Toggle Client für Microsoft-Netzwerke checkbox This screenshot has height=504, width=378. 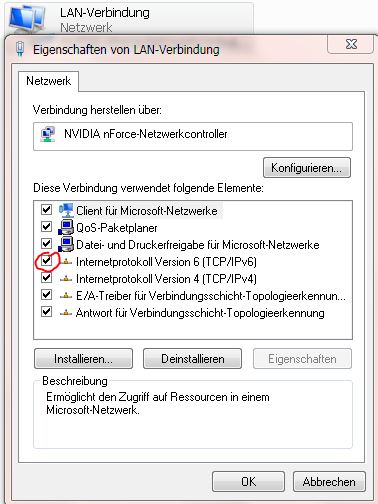click(46, 210)
